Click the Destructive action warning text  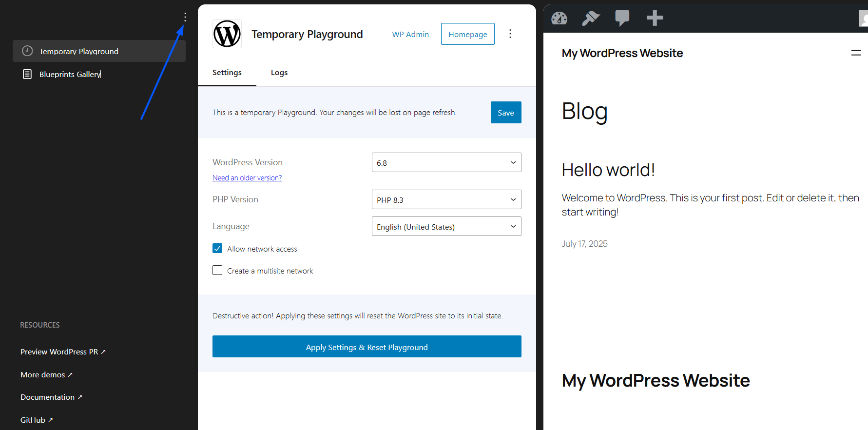tap(358, 316)
